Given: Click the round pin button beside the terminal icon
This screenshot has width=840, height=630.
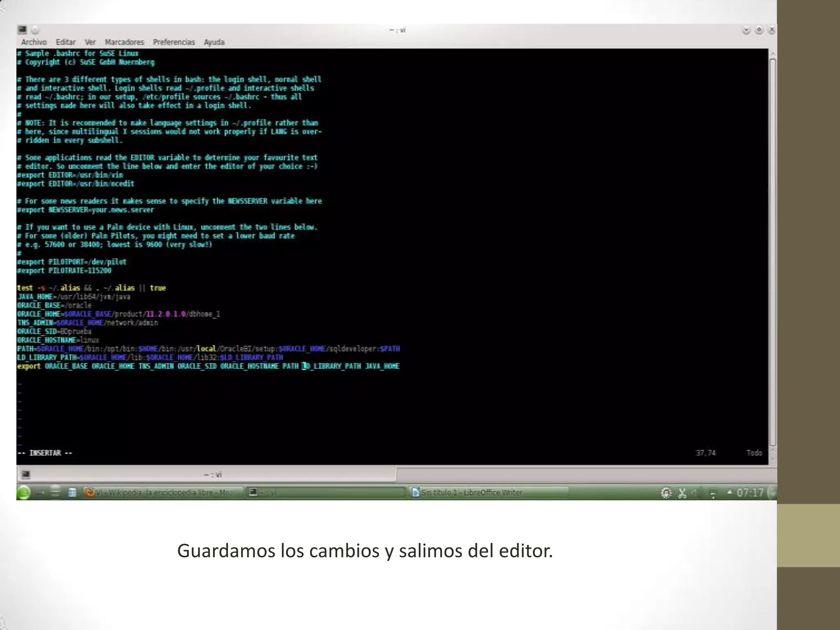Looking at the screenshot, I should pyautogui.click(x=35, y=30).
